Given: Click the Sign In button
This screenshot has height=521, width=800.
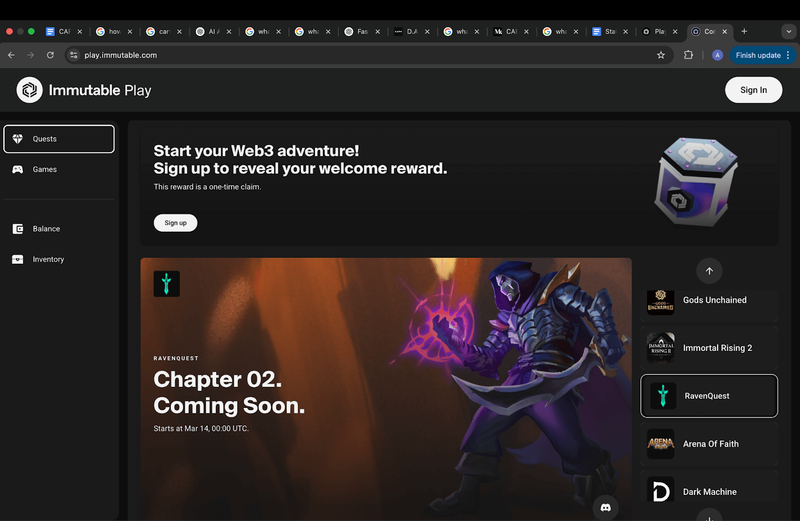Looking at the screenshot, I should [753, 90].
